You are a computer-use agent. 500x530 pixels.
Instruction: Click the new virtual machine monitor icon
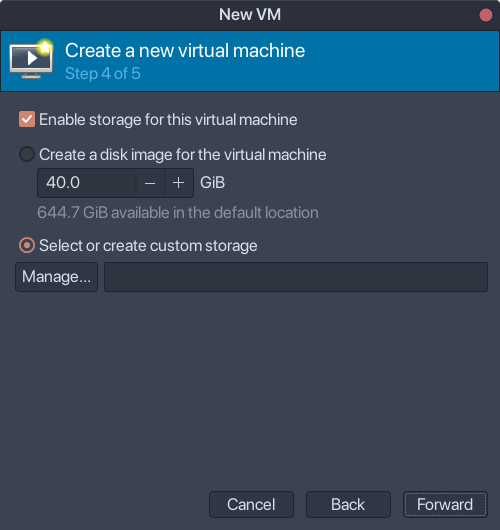(31, 59)
